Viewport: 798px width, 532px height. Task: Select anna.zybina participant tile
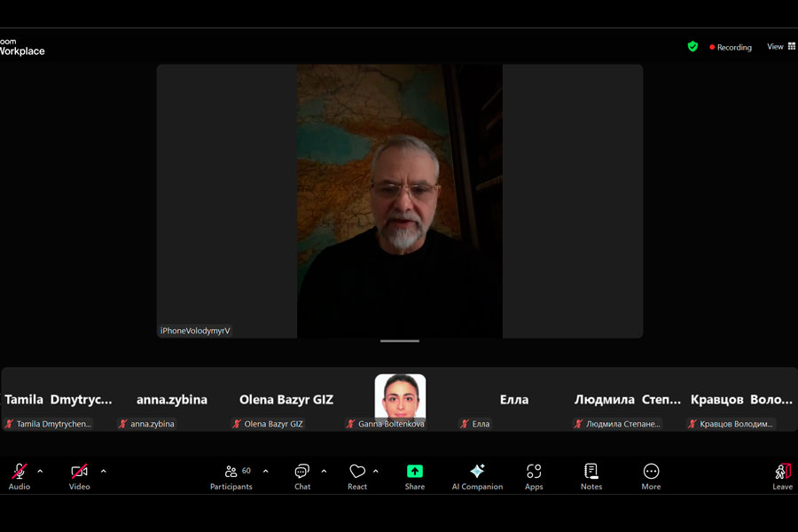pyautogui.click(x=172, y=400)
